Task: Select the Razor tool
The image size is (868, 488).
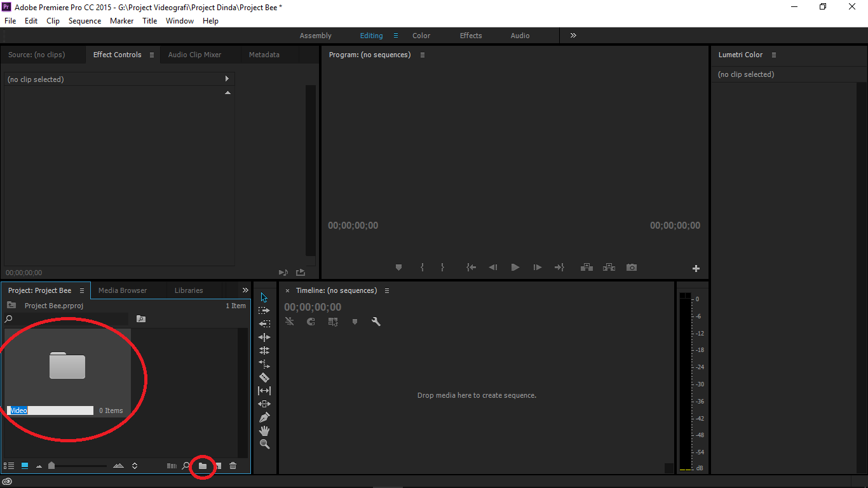Action: point(264,377)
